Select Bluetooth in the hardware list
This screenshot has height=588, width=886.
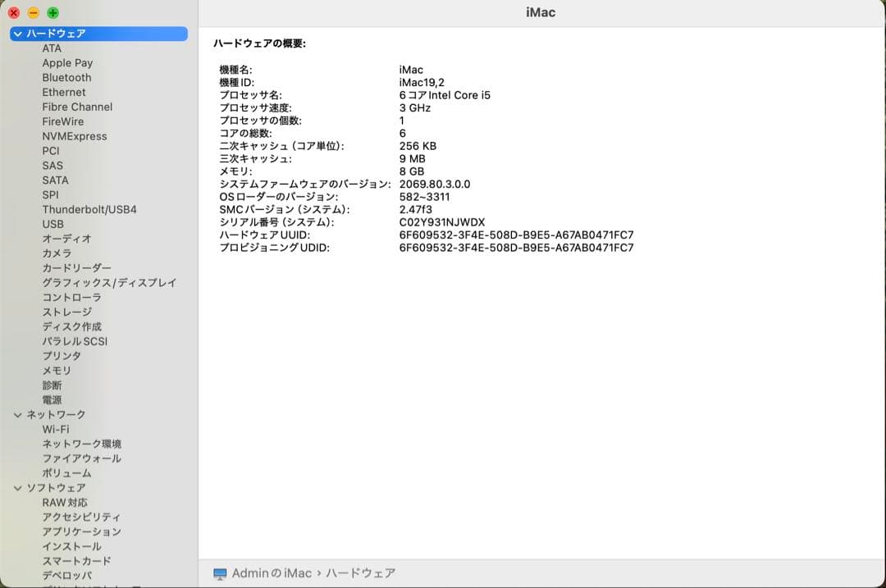[x=66, y=77]
